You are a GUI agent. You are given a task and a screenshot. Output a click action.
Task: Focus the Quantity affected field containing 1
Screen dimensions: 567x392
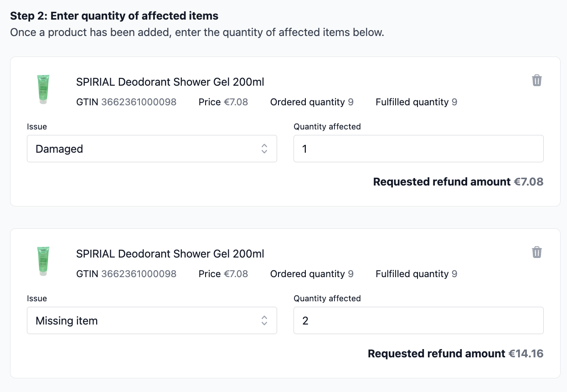coord(418,149)
